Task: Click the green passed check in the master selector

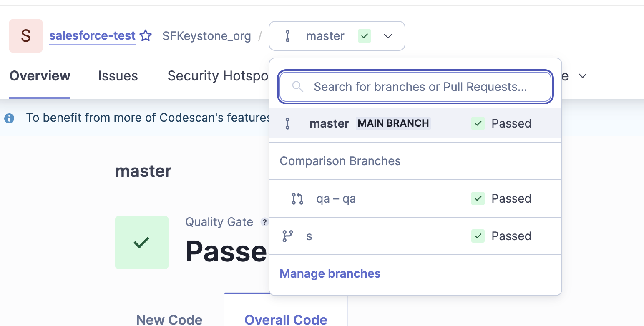Action: pyautogui.click(x=364, y=36)
